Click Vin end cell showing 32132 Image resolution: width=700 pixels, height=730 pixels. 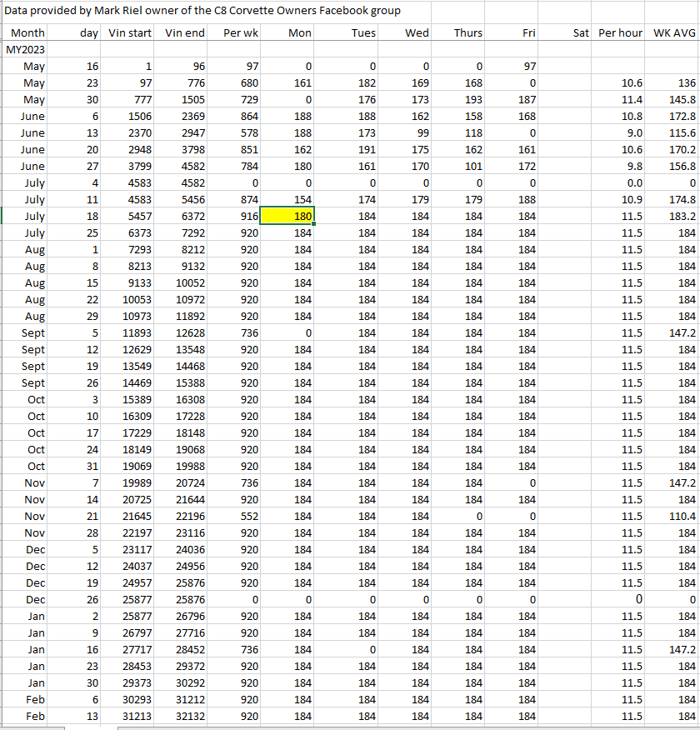point(184,717)
